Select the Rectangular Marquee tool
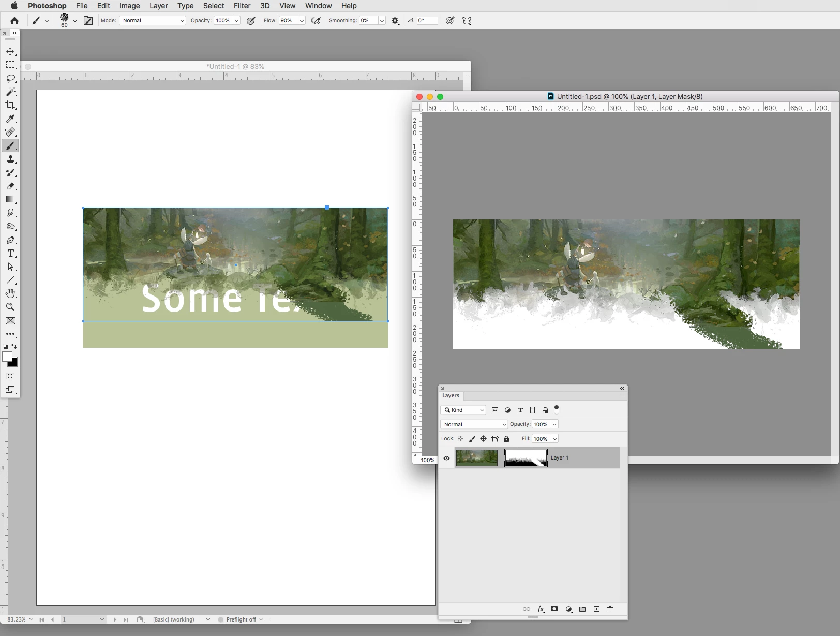The width and height of the screenshot is (840, 636). click(x=10, y=65)
